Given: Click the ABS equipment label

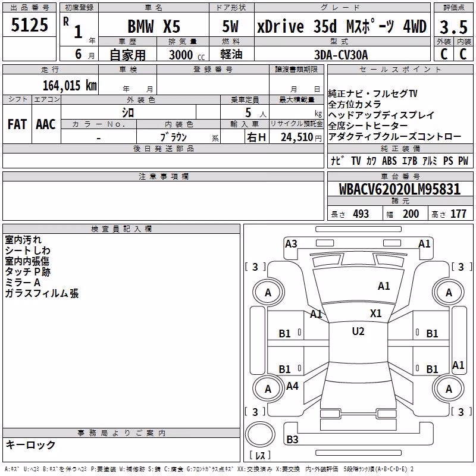Looking at the screenshot, I should coord(390,161).
